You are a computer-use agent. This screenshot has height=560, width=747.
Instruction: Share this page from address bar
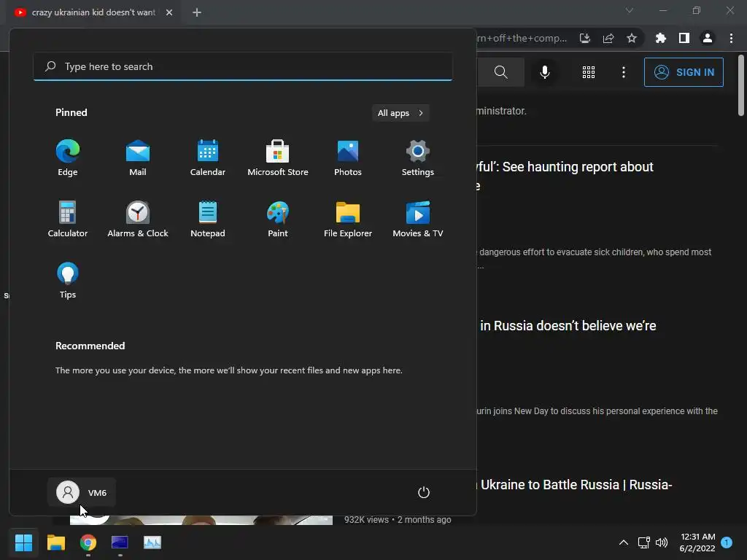click(x=608, y=38)
